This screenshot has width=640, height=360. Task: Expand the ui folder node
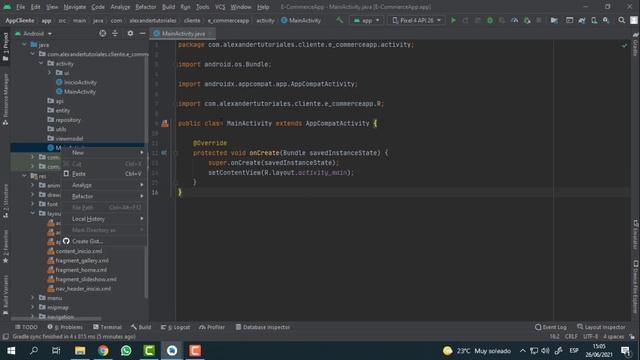click(50, 73)
